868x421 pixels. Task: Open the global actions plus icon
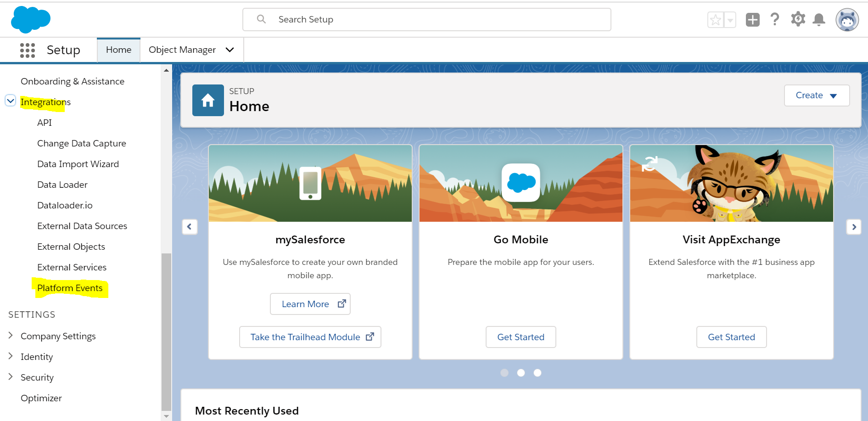[x=753, y=20]
